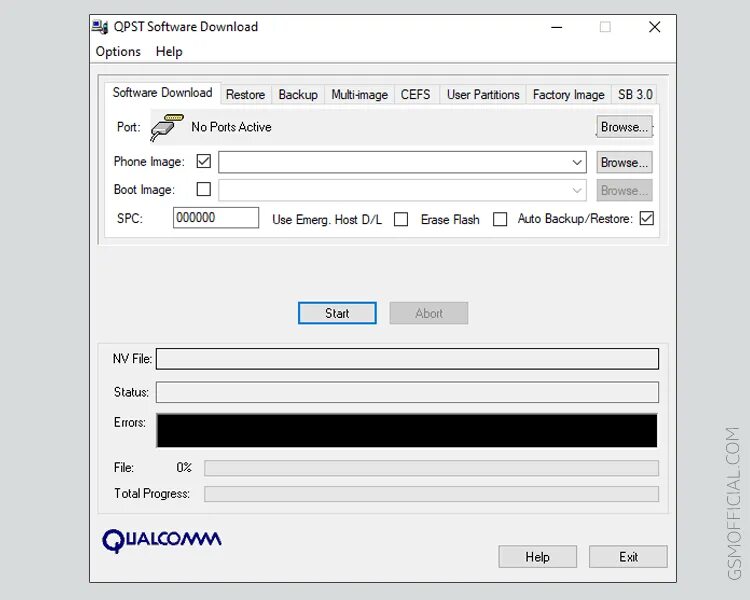Click the Exit button
The height and width of the screenshot is (600, 750).
pos(628,556)
